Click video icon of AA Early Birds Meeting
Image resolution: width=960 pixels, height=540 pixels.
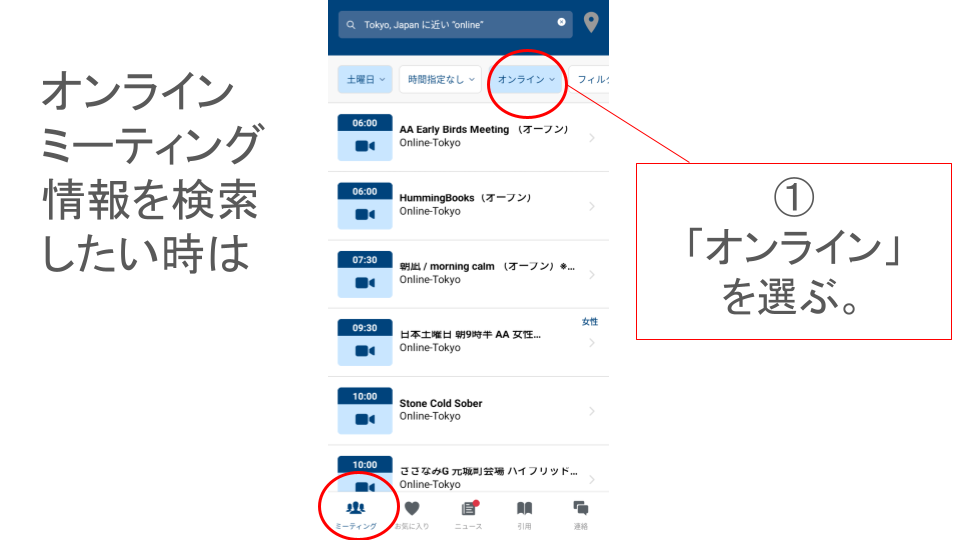click(x=364, y=146)
